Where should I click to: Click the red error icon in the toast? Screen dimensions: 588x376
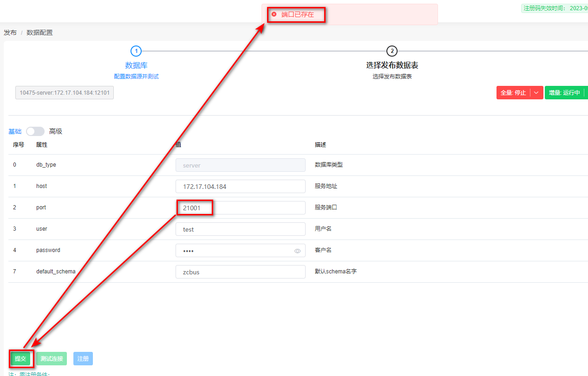click(274, 14)
